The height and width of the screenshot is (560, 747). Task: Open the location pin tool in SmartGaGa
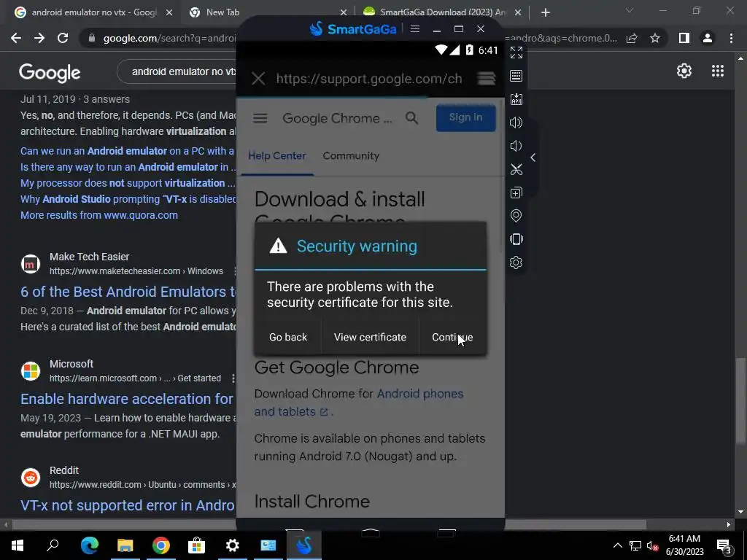(516, 216)
